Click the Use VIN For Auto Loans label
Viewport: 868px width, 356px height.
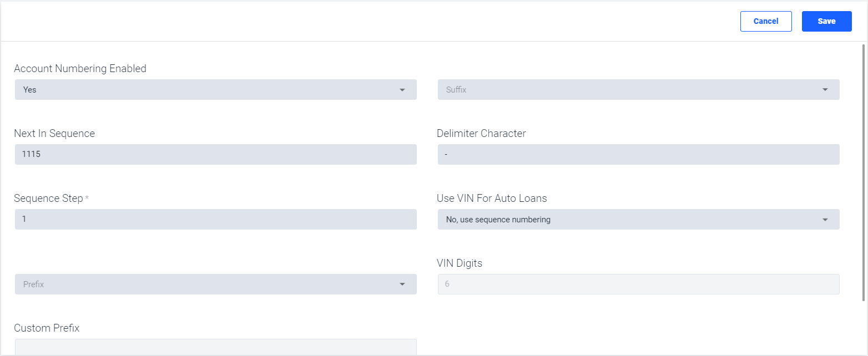(x=492, y=199)
